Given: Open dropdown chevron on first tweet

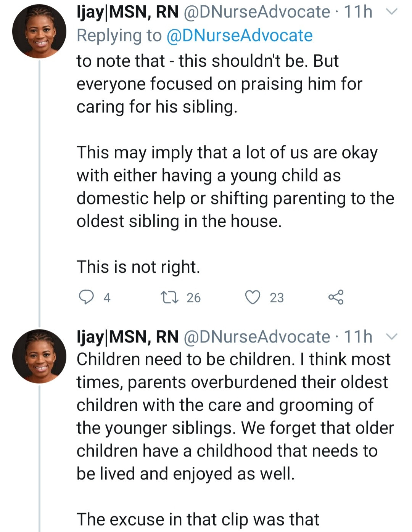Looking at the screenshot, I should (392, 12).
